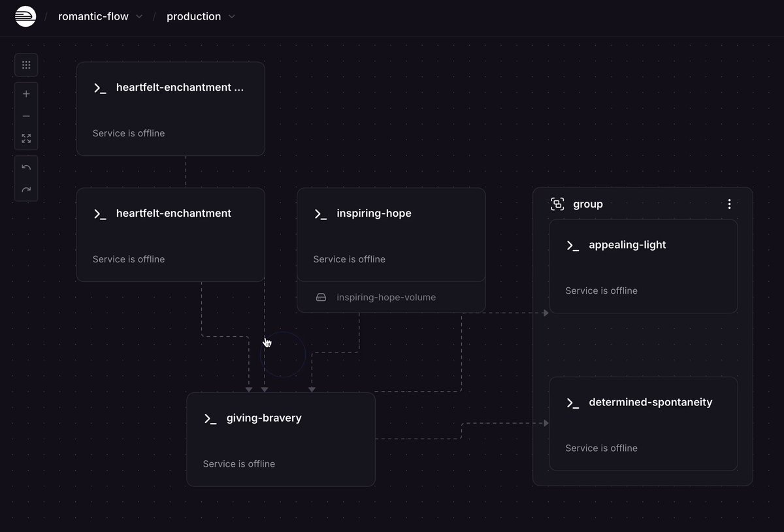Click the Railway logo icon
This screenshot has height=532, width=784.
[x=25, y=16]
